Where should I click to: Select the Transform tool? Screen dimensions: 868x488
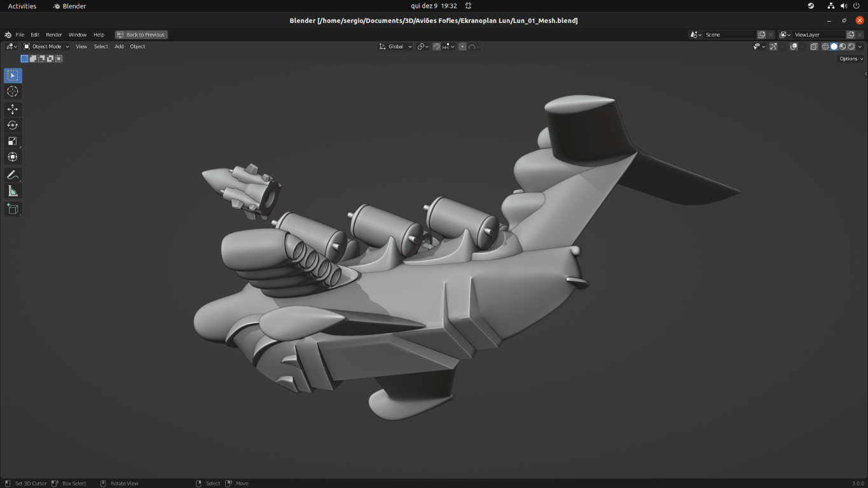click(x=13, y=157)
